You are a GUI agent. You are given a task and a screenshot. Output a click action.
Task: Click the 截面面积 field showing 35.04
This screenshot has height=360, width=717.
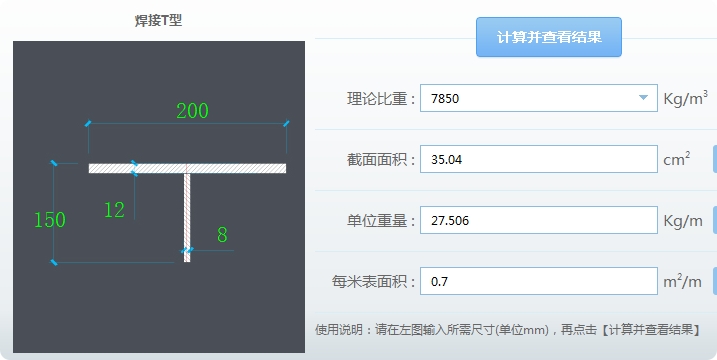[x=539, y=159]
